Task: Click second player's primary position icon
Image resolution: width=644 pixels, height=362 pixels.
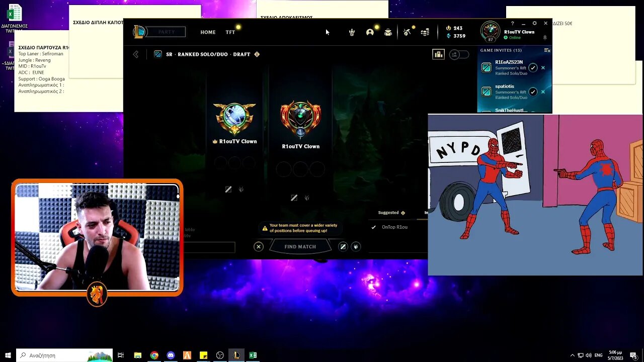Action: pos(294,198)
